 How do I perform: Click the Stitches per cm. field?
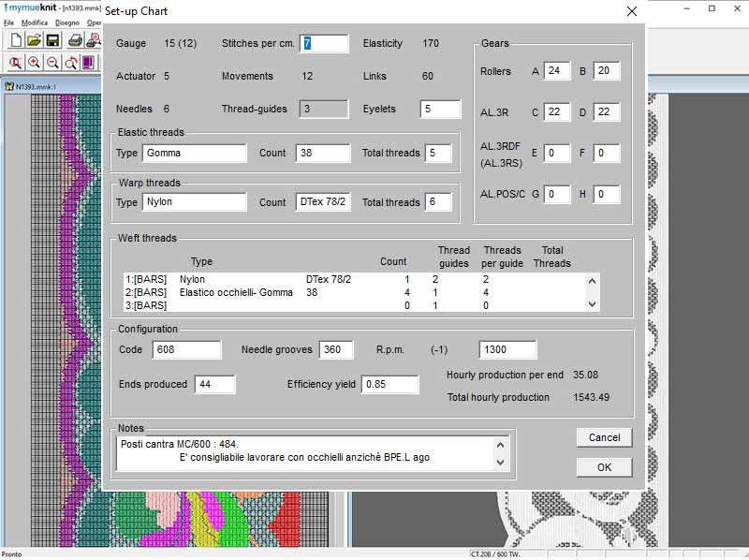coord(324,44)
